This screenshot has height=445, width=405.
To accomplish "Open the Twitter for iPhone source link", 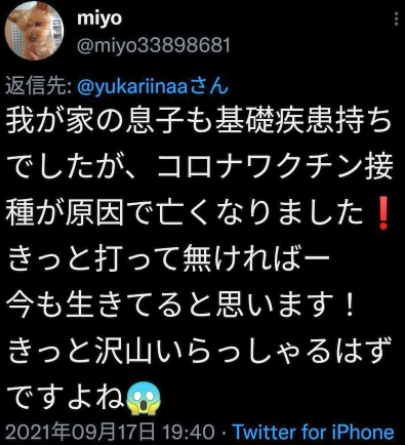I will click(313, 432).
